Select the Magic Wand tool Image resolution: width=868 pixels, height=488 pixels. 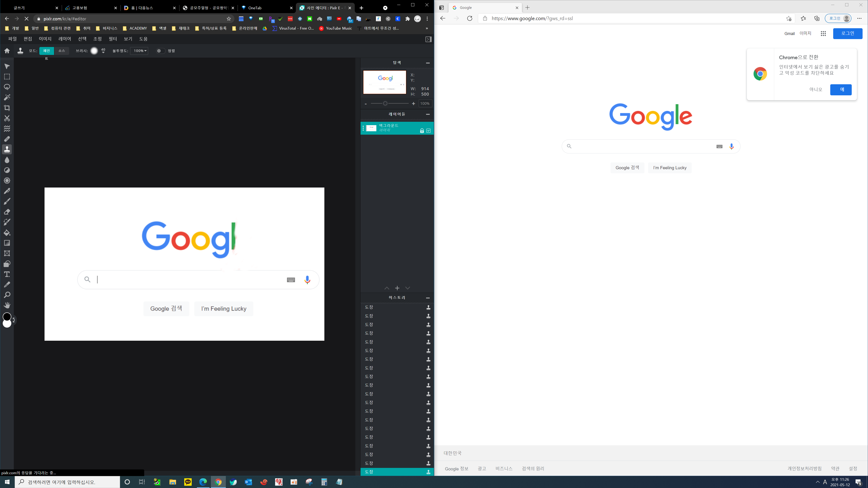[7, 97]
